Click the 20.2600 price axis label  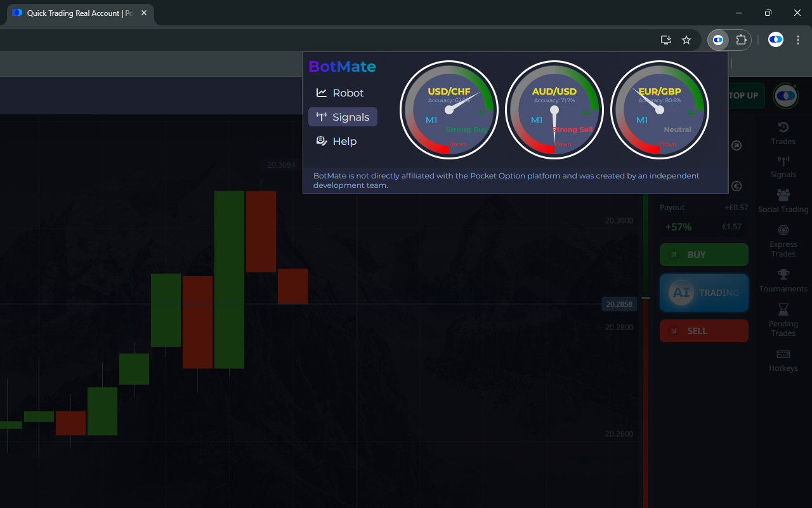[x=619, y=434]
